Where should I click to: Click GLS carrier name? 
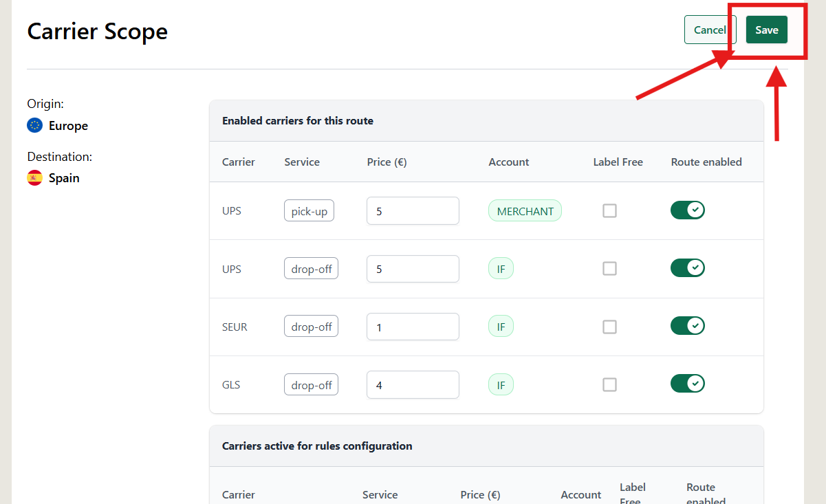coord(231,385)
